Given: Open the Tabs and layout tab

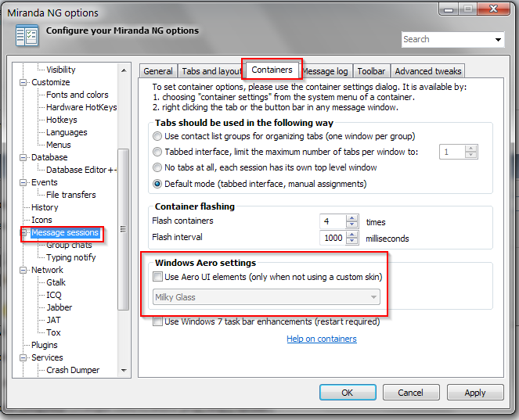Looking at the screenshot, I should [211, 71].
